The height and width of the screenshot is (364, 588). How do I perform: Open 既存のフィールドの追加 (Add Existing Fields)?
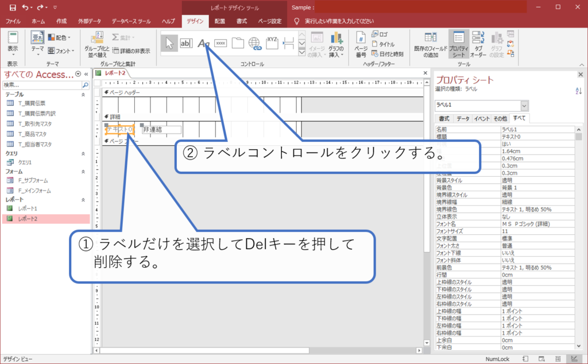(x=430, y=45)
